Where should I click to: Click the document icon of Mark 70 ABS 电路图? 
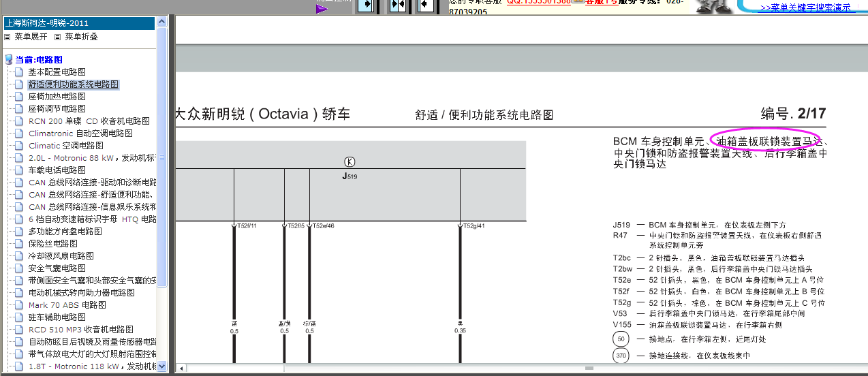click(x=19, y=305)
